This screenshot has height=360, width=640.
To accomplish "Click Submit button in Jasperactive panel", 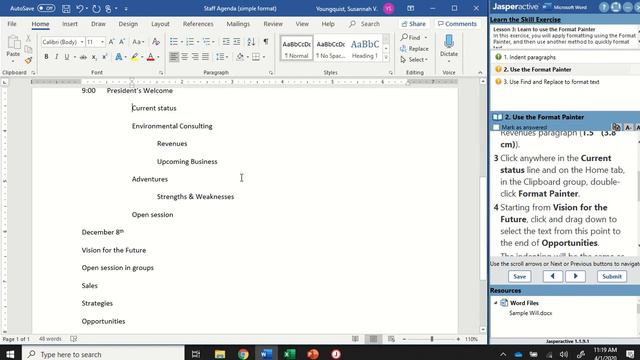I will coord(612,276).
